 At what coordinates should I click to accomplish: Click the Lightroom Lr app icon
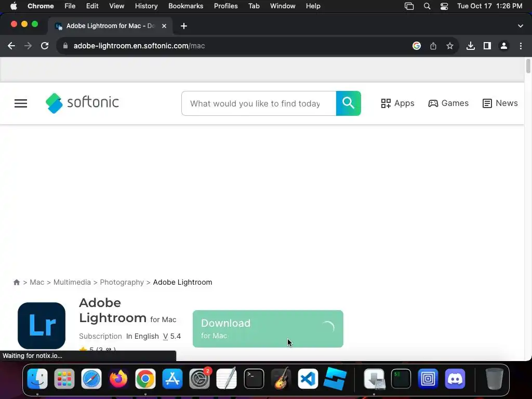coord(42,326)
